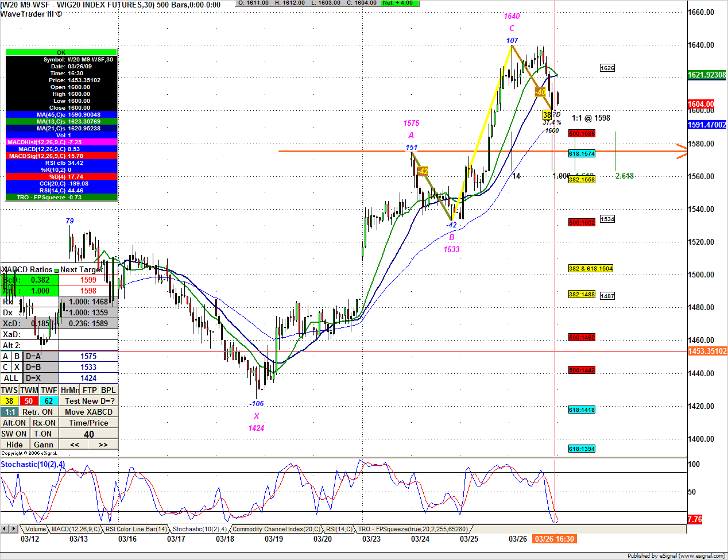
Task: Click the TWM button
Action: (x=29, y=390)
